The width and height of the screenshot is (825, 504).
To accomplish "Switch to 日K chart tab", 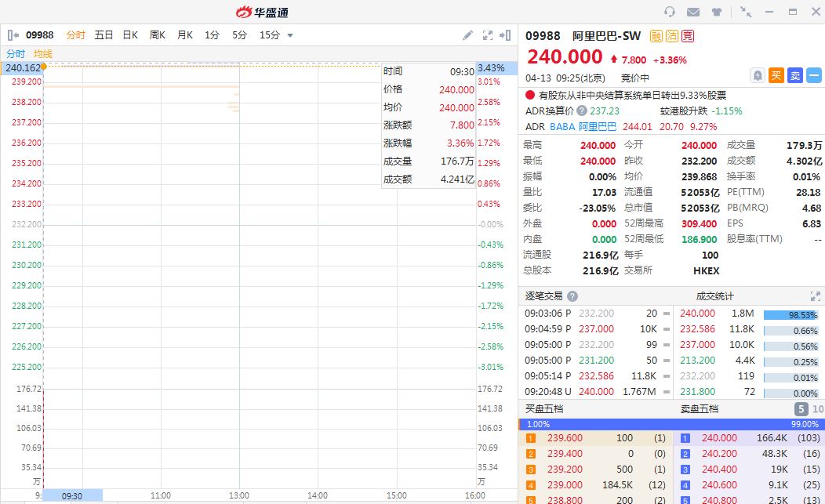I will click(x=130, y=35).
